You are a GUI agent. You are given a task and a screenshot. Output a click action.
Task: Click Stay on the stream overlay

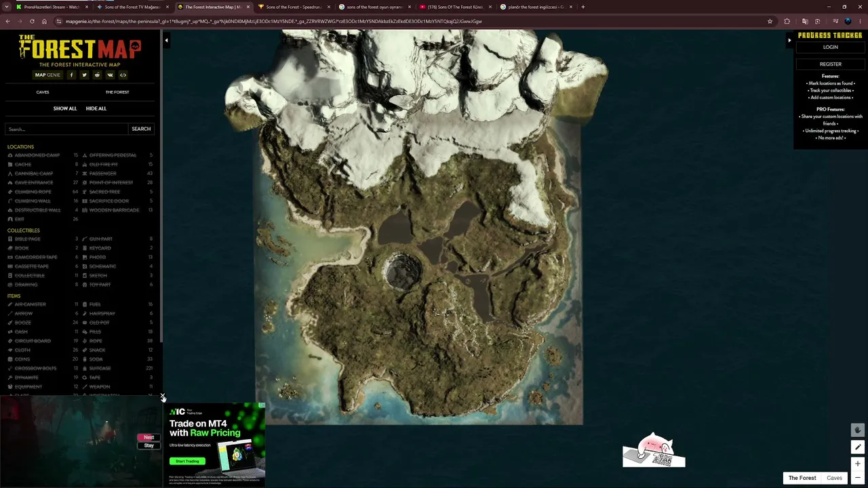tap(149, 445)
